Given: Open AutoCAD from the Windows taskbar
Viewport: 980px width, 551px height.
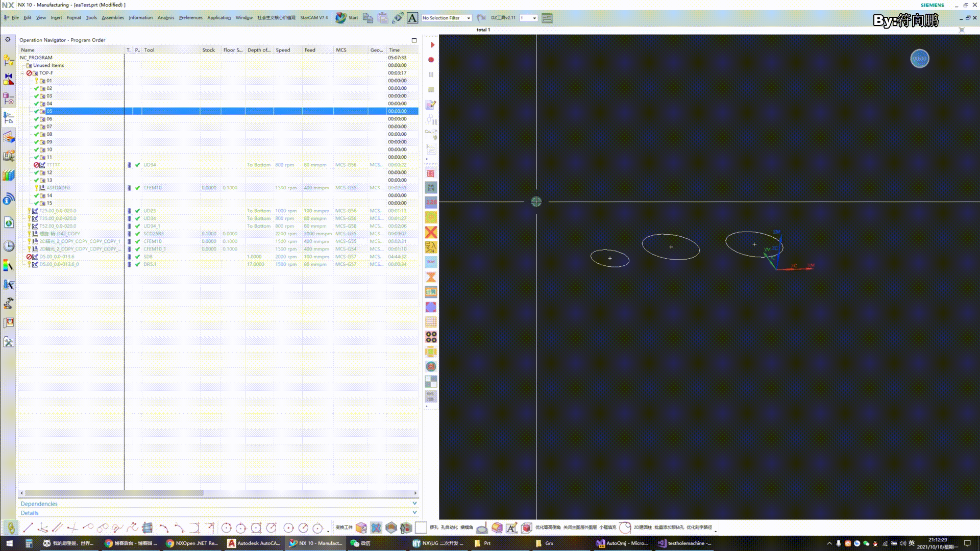Looking at the screenshot, I should (x=254, y=543).
